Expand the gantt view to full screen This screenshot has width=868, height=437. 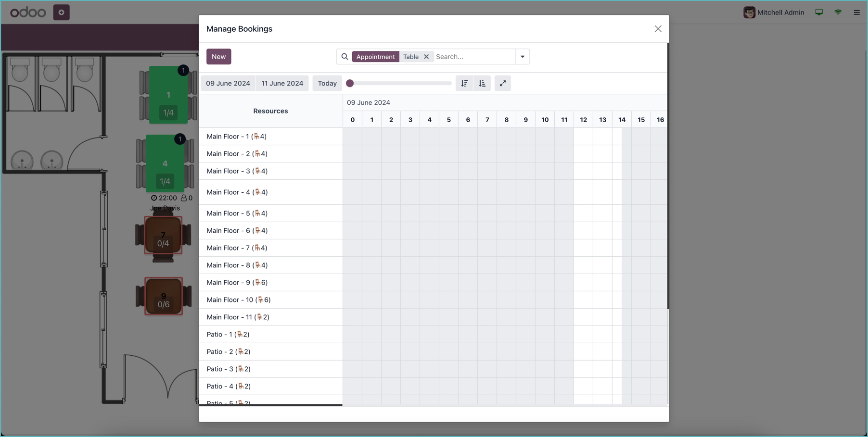[502, 83]
